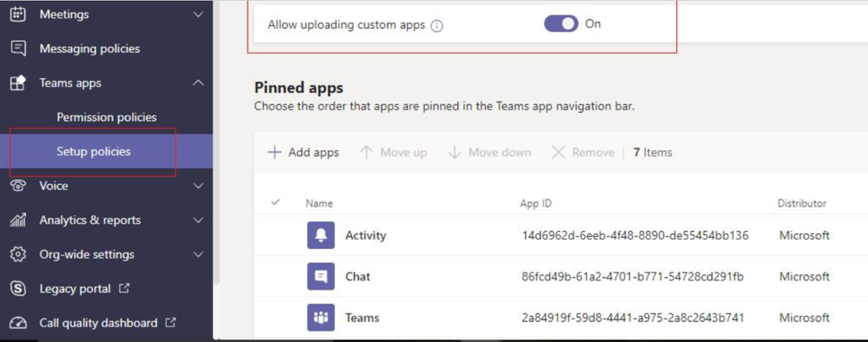Expand Org-wide settings chevron
868x342 pixels.
tap(198, 254)
